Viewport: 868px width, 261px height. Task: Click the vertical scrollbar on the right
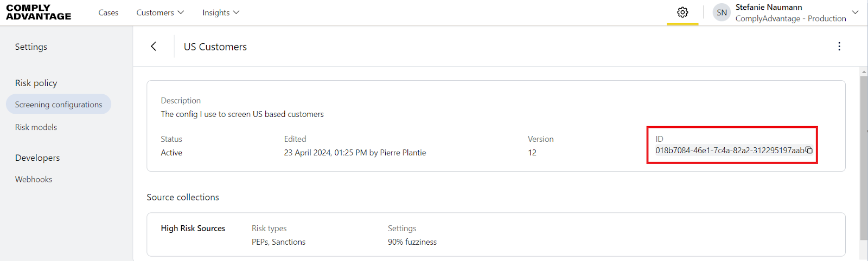pos(864,157)
